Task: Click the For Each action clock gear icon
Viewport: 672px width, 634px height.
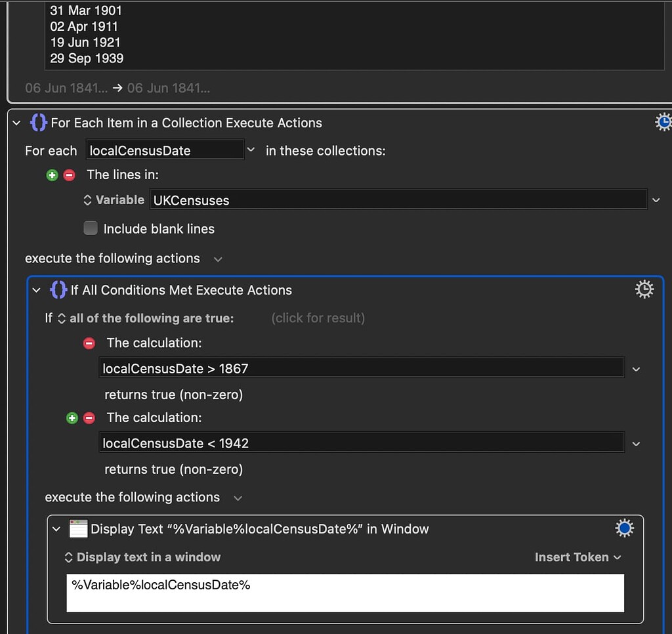Action: pyautogui.click(x=663, y=123)
